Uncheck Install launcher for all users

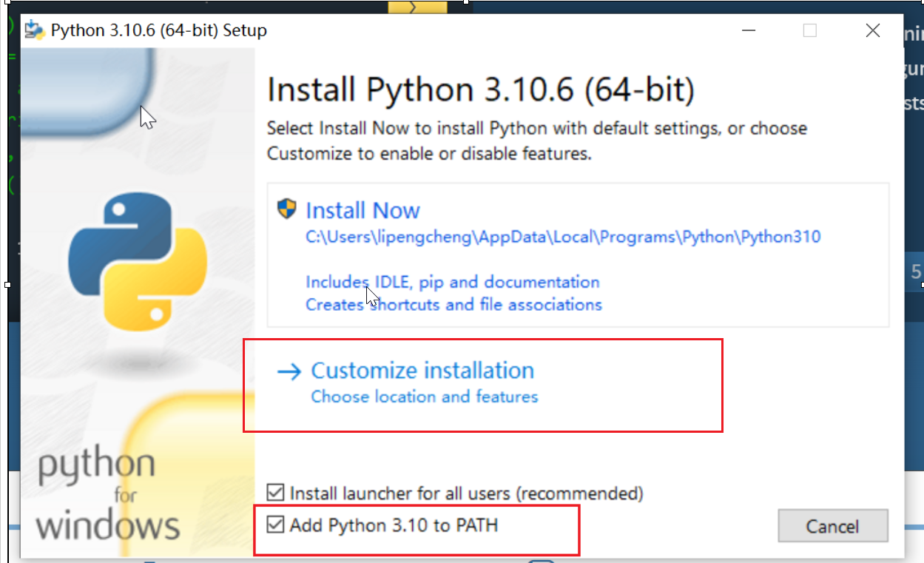point(276,493)
